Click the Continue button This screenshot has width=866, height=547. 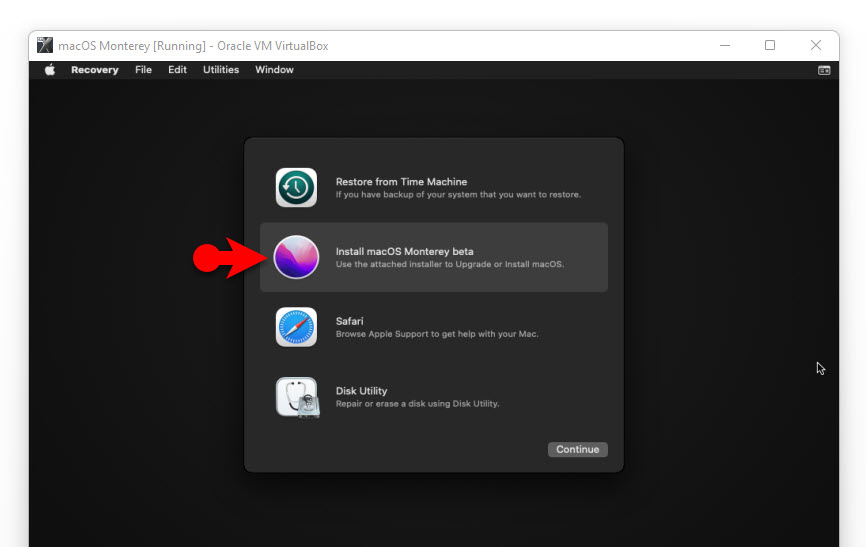click(578, 449)
